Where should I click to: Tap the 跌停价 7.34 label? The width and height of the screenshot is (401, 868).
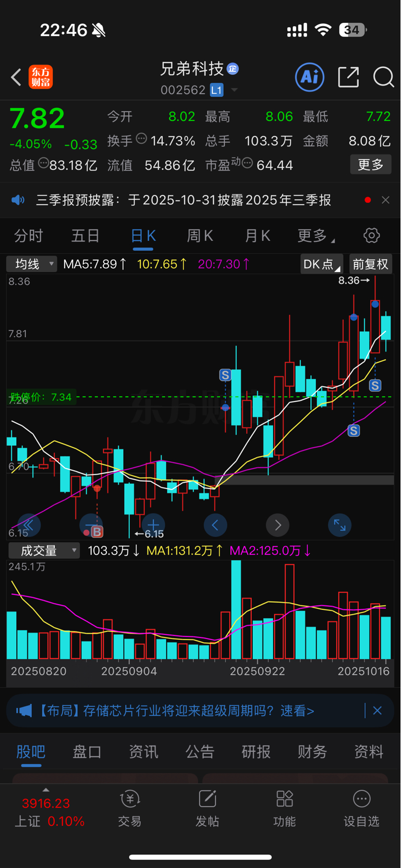(41, 397)
